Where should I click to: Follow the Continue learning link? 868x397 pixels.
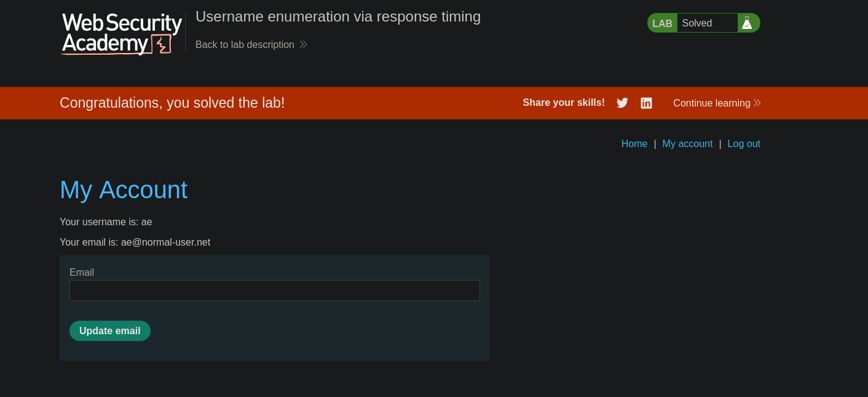pyautogui.click(x=711, y=103)
